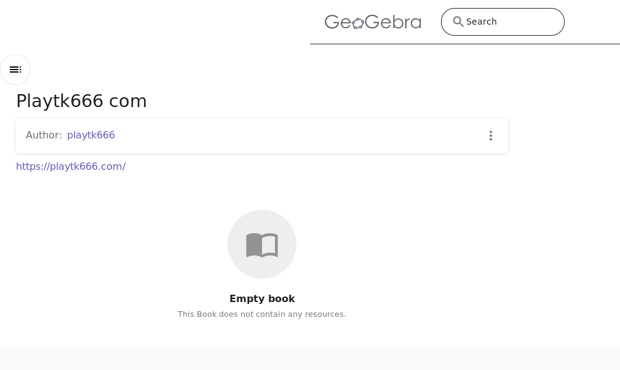Click the Author: label
Image resolution: width=620 pixels, height=370 pixels.
click(44, 135)
